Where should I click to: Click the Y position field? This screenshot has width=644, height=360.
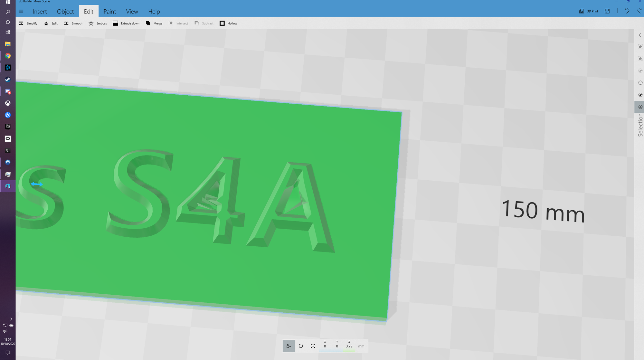coord(337,346)
